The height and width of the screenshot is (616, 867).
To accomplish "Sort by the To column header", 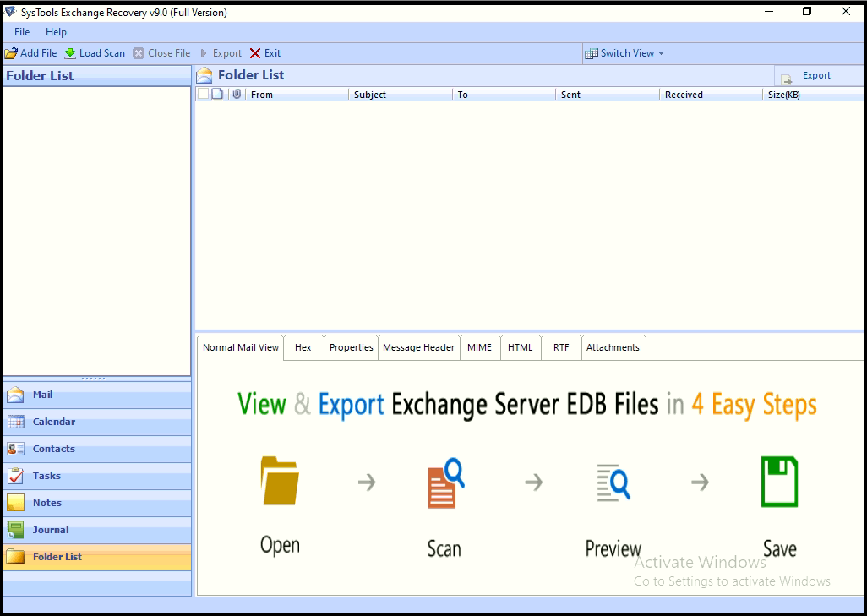I will tap(504, 95).
